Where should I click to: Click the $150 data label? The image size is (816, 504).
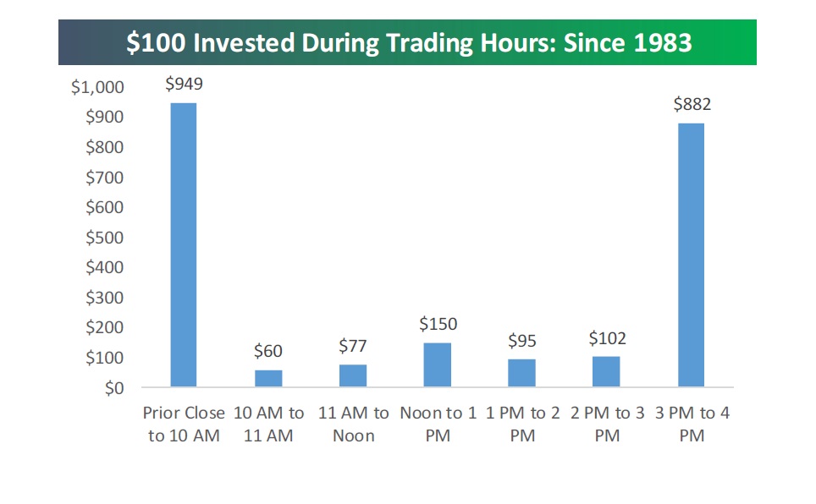(x=438, y=324)
